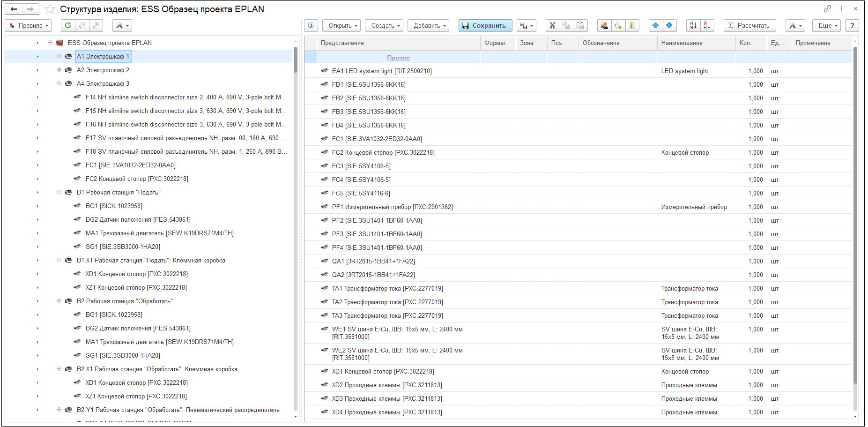Screen dimensions: 868x427
Task: Open the Правило dropdown
Action: point(28,25)
